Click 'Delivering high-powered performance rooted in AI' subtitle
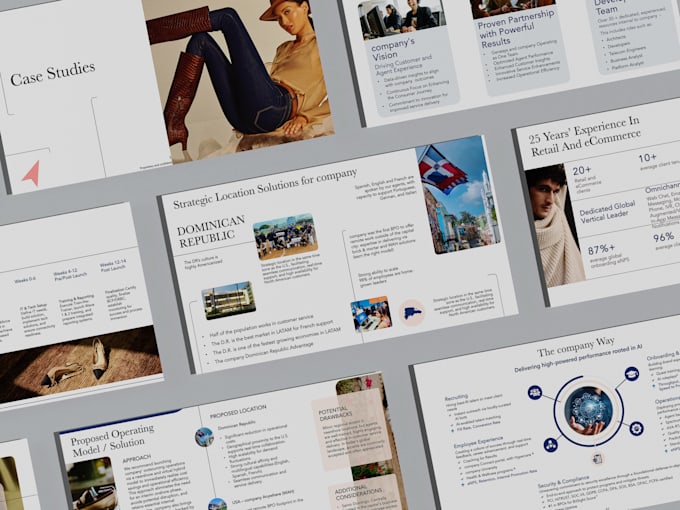Viewport: 680px width, 510px height. [x=577, y=359]
